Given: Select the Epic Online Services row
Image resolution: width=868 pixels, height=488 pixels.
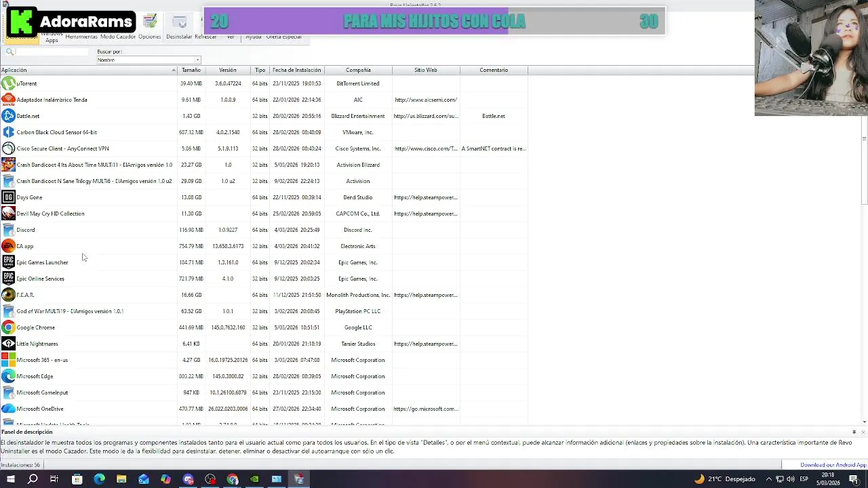Looking at the screenshot, I should (x=264, y=279).
